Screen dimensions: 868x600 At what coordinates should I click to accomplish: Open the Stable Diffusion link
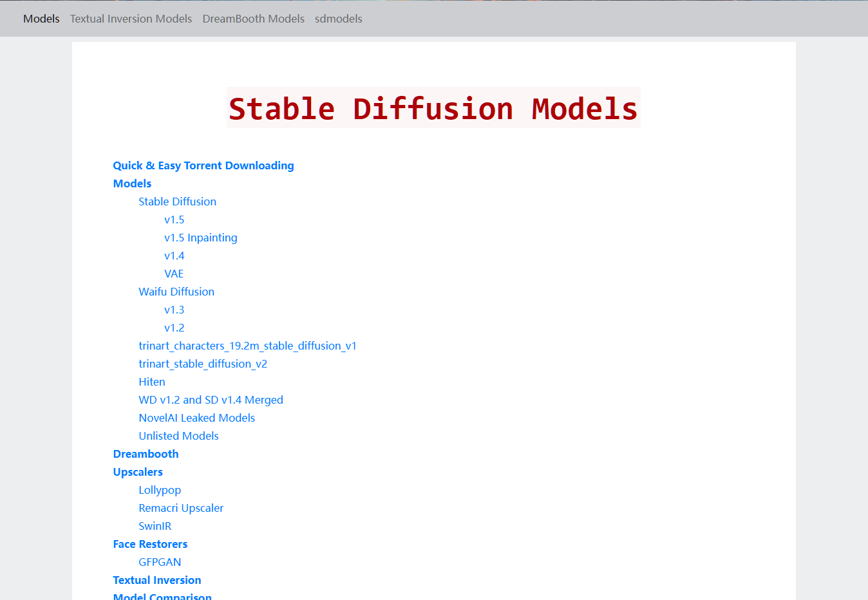[177, 202]
